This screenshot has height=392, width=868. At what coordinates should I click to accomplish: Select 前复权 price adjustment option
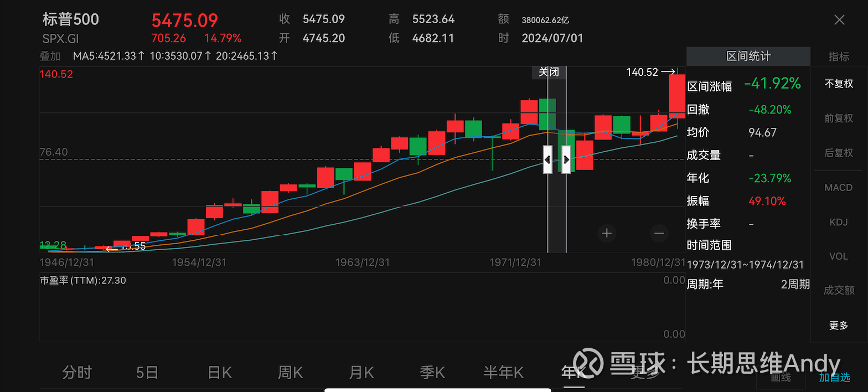(x=839, y=118)
